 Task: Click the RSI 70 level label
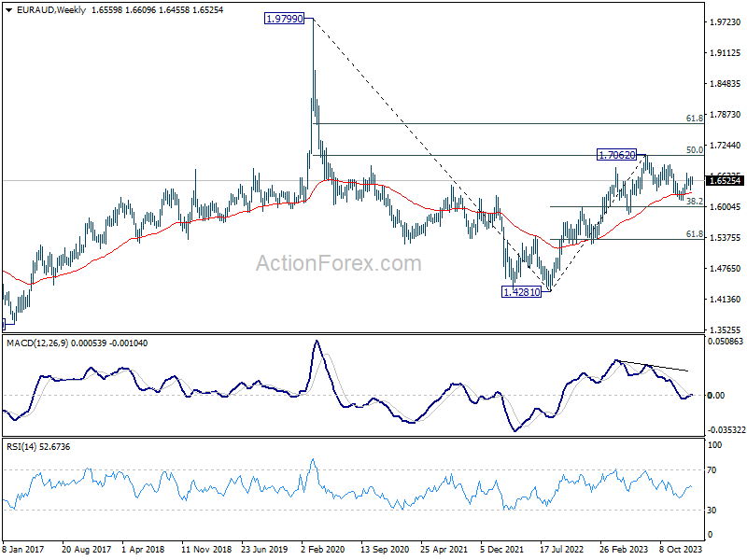712,470
